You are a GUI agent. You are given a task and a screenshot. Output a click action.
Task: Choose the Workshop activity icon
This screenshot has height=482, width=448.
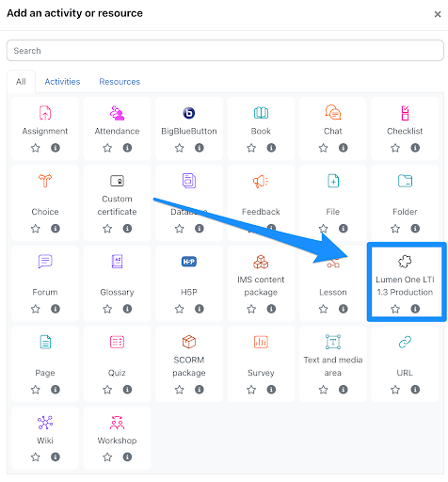[117, 423]
